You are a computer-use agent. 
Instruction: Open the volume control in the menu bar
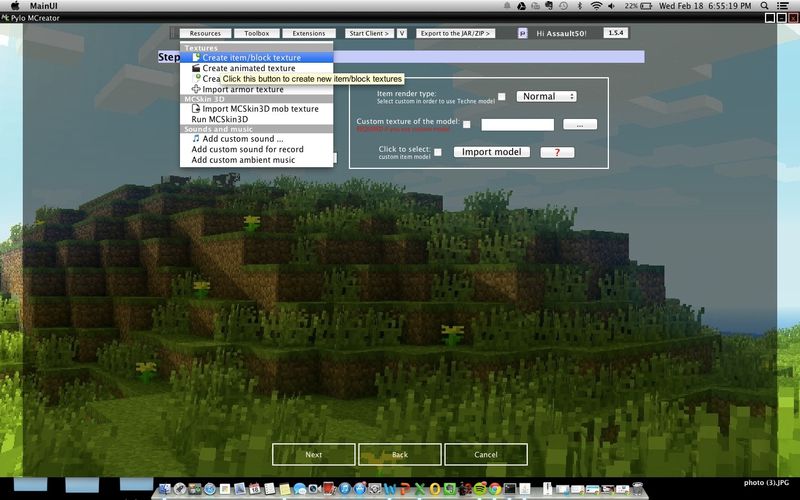click(612, 6)
